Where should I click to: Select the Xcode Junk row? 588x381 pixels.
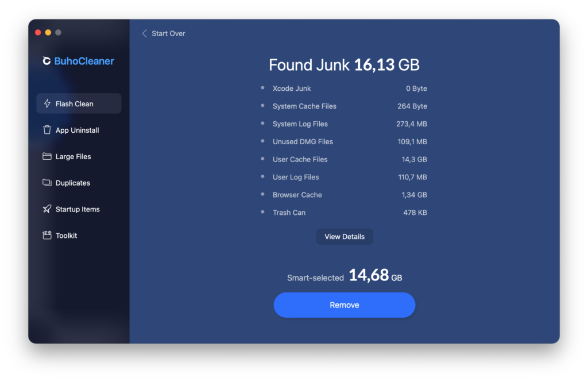pos(345,88)
